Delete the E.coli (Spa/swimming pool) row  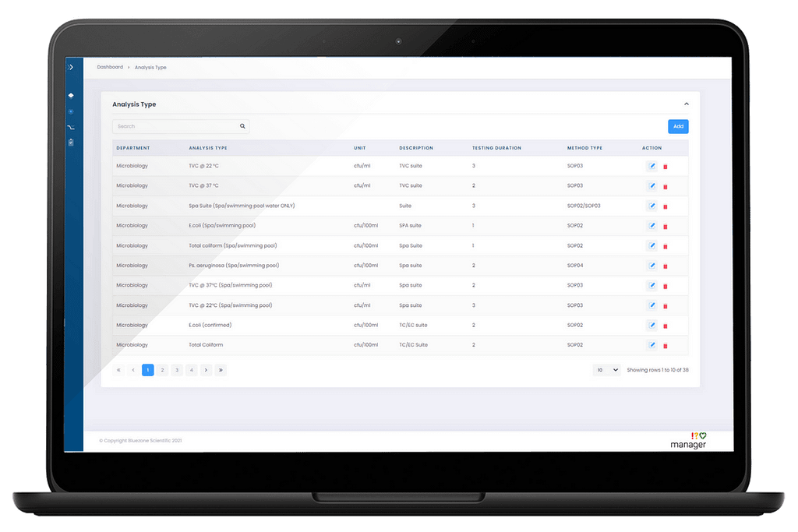(x=666, y=227)
